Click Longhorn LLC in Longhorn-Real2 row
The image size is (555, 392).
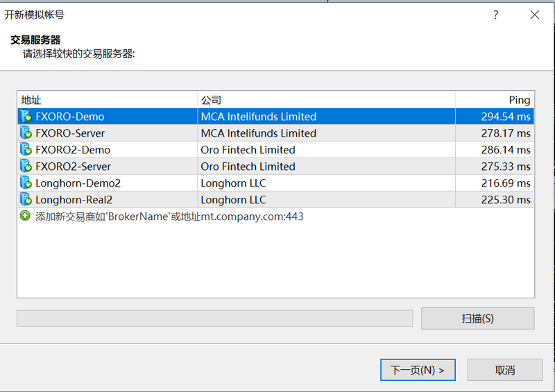pos(233,200)
